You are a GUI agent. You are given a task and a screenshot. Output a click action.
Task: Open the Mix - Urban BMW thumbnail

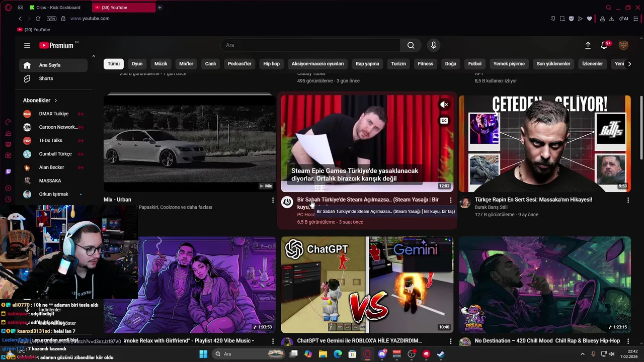tap(189, 143)
